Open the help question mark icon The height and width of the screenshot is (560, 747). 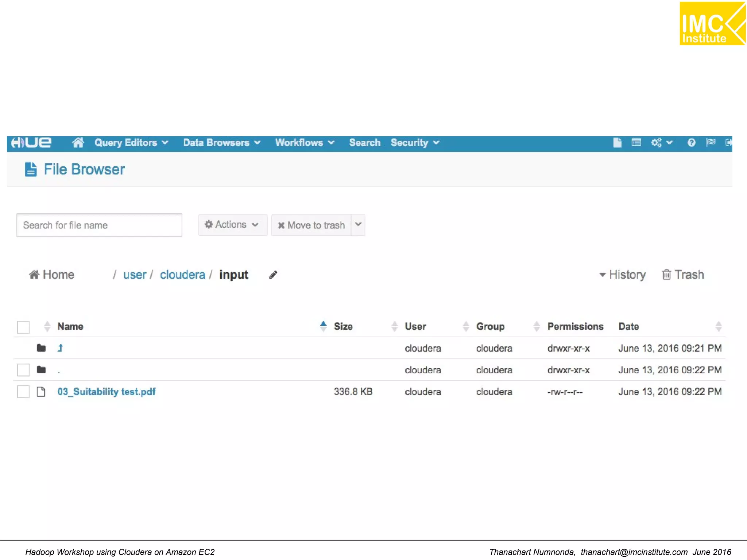point(691,143)
